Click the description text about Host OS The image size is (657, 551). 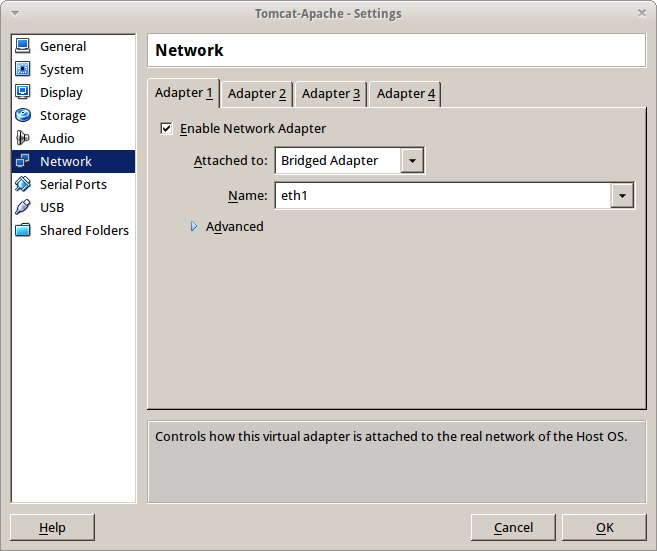point(391,437)
